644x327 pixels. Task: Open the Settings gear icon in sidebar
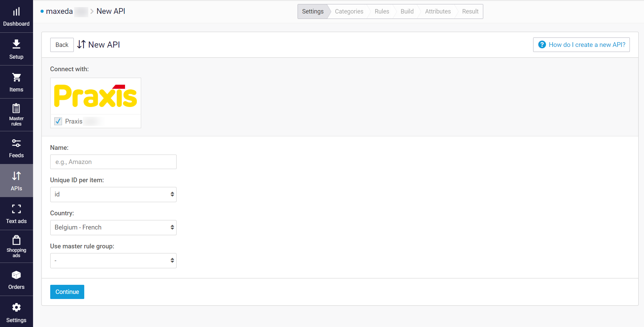(16, 307)
